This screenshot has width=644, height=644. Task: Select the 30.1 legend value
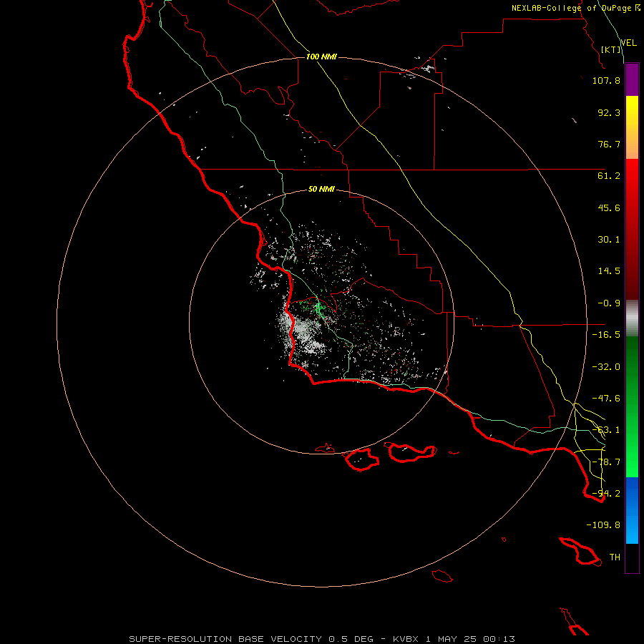pyautogui.click(x=609, y=240)
